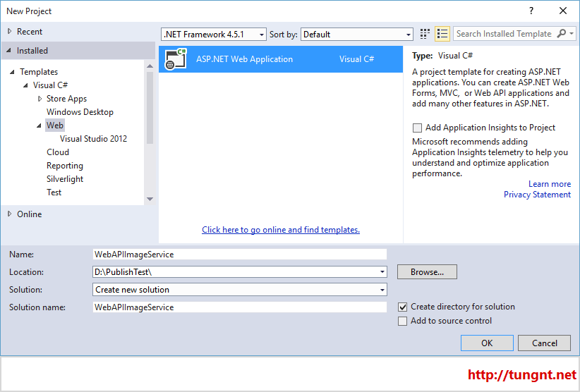Open the Learn more link
The height and width of the screenshot is (392, 580).
(549, 184)
